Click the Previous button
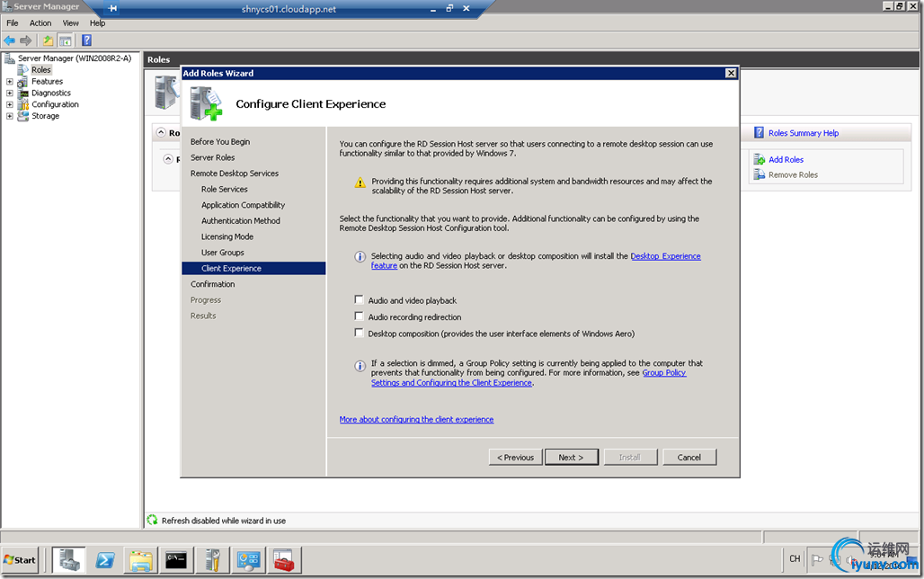 [516, 457]
